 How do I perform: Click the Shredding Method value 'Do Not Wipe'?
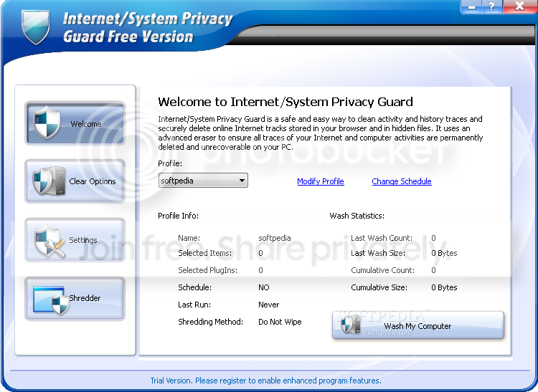tap(280, 322)
